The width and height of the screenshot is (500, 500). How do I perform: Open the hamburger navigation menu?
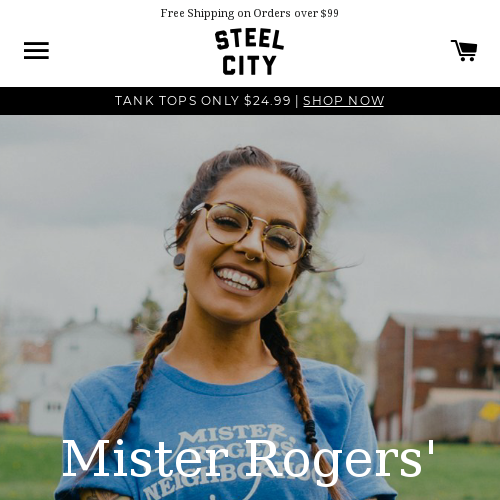click(x=36, y=50)
